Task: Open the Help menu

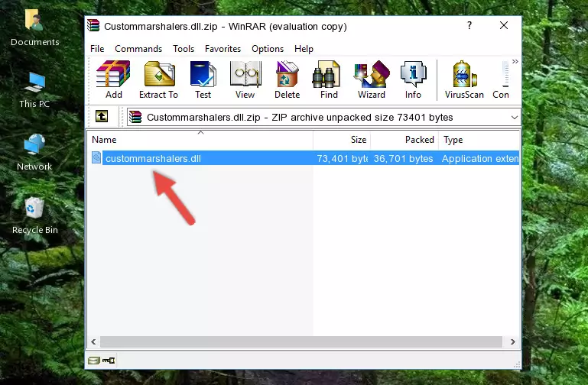Action: click(x=304, y=49)
